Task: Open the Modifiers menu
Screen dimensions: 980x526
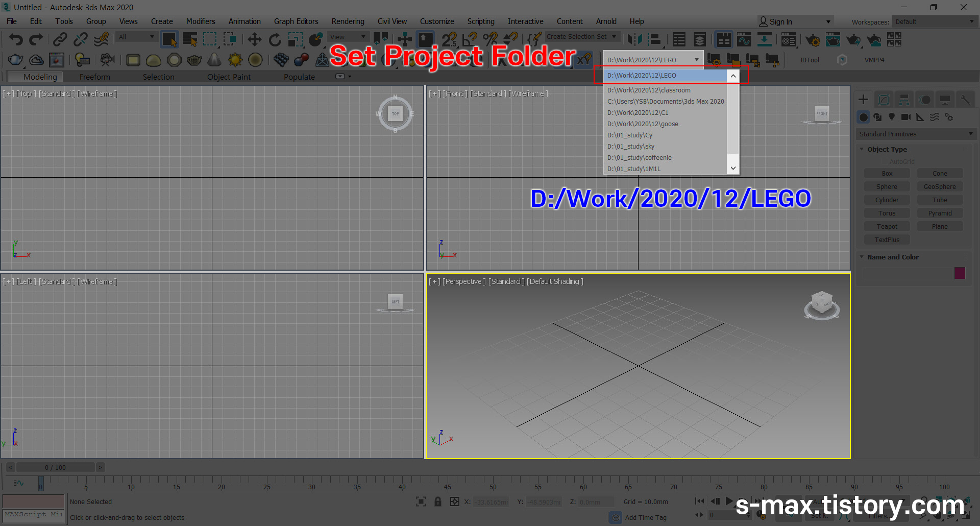Action: click(201, 21)
